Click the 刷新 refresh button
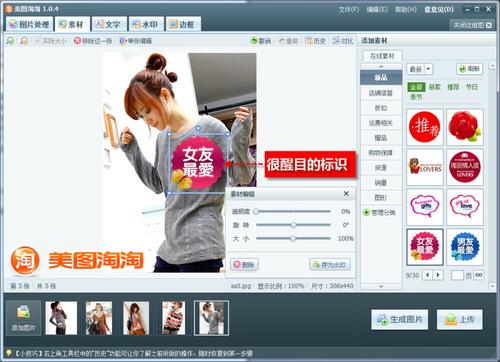500x362 pixels. pos(469,69)
